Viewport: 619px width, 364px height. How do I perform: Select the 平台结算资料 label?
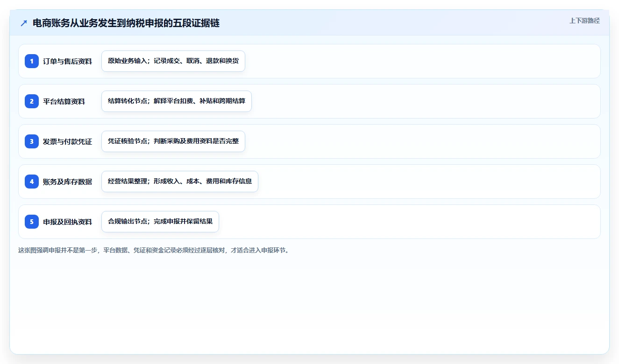(x=64, y=101)
